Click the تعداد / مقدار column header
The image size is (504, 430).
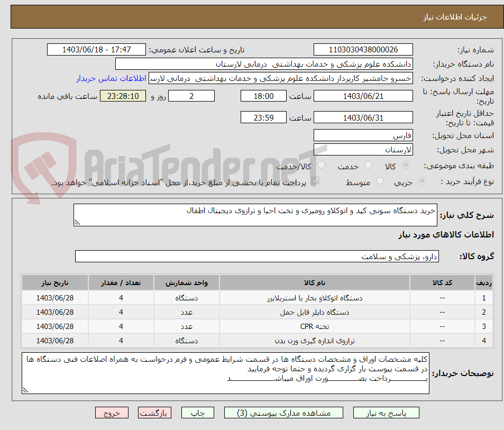click(121, 283)
